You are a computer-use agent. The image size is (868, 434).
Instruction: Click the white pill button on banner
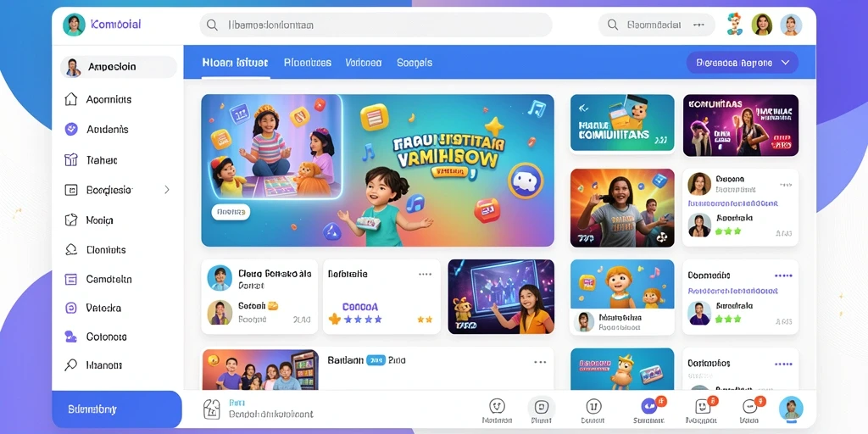(x=231, y=211)
